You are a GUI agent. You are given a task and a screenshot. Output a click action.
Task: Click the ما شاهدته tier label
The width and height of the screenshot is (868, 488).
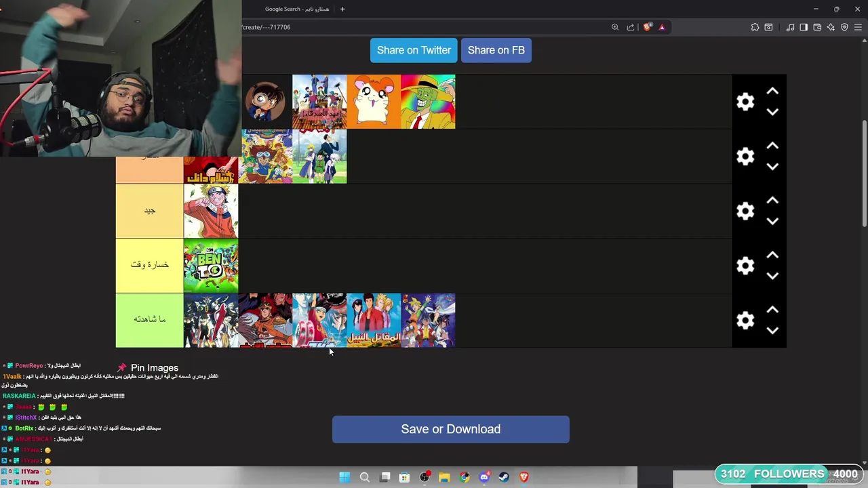coord(149,319)
